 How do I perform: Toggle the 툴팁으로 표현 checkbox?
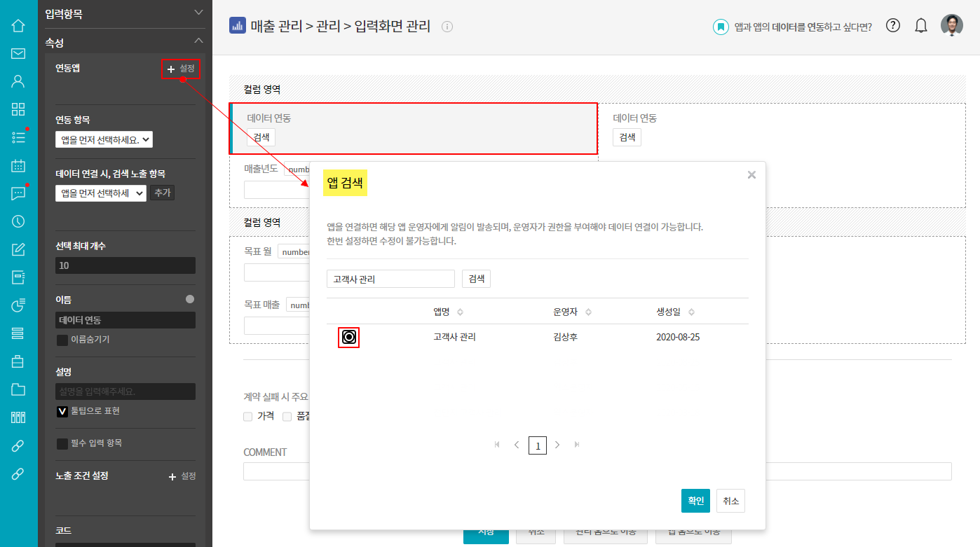(x=62, y=411)
